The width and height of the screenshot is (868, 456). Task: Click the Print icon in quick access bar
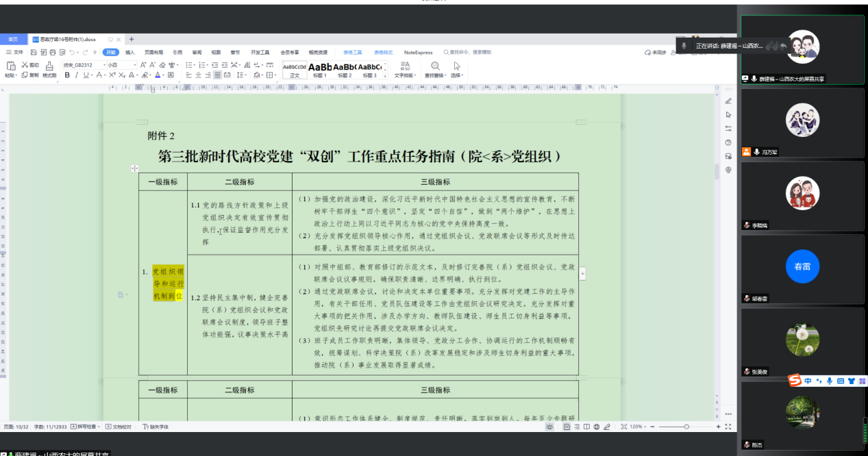pyautogui.click(x=53, y=52)
